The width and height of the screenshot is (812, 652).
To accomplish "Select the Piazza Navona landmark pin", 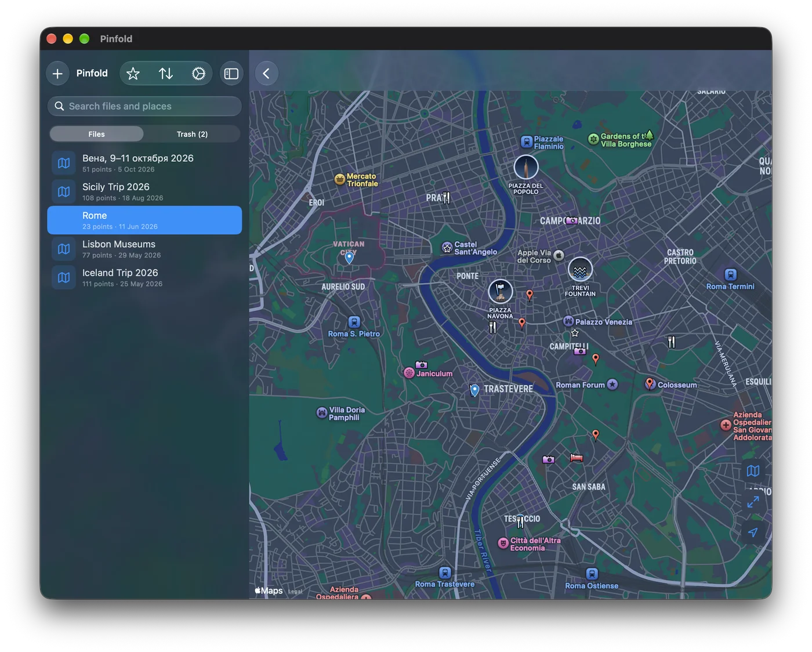I will click(500, 292).
